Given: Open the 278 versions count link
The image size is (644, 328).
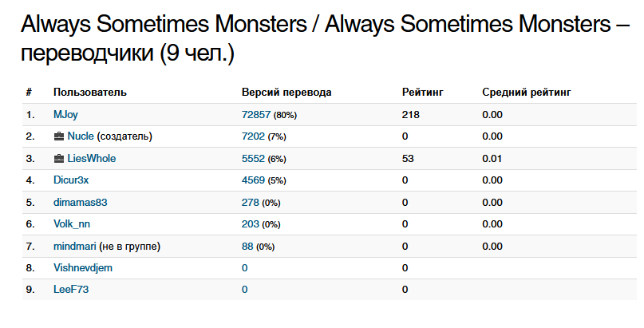Looking at the screenshot, I should 250,203.
